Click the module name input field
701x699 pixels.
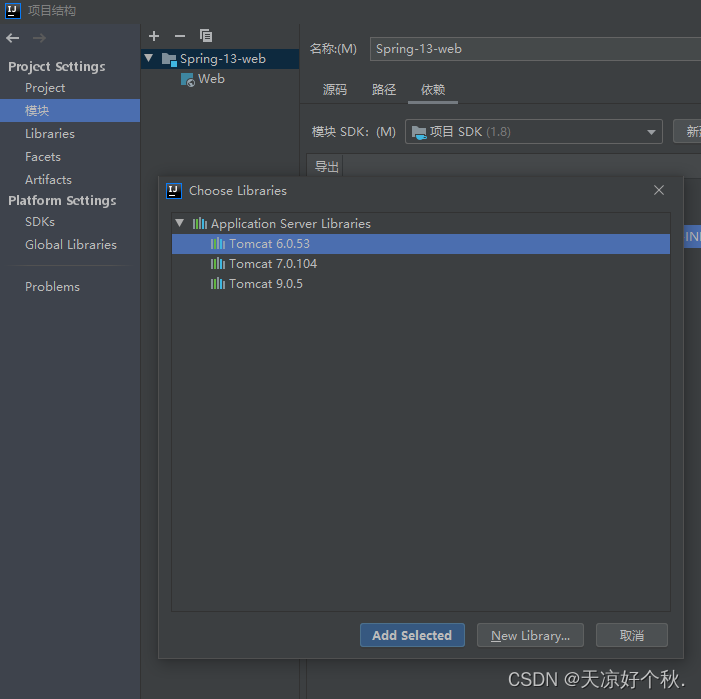pos(535,49)
